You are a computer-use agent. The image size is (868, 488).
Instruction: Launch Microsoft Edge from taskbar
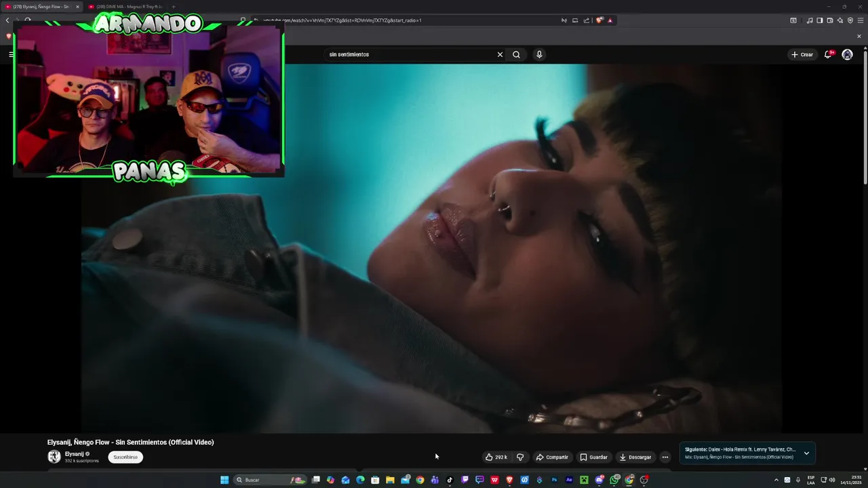[x=360, y=480]
